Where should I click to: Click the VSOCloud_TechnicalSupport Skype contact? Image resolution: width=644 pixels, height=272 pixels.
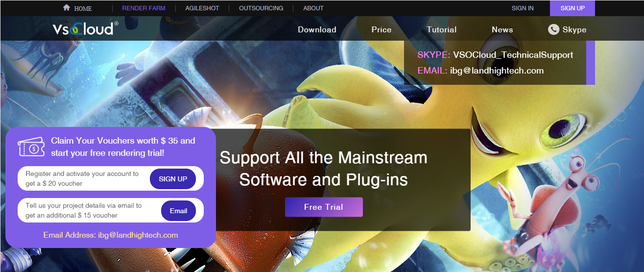point(513,55)
